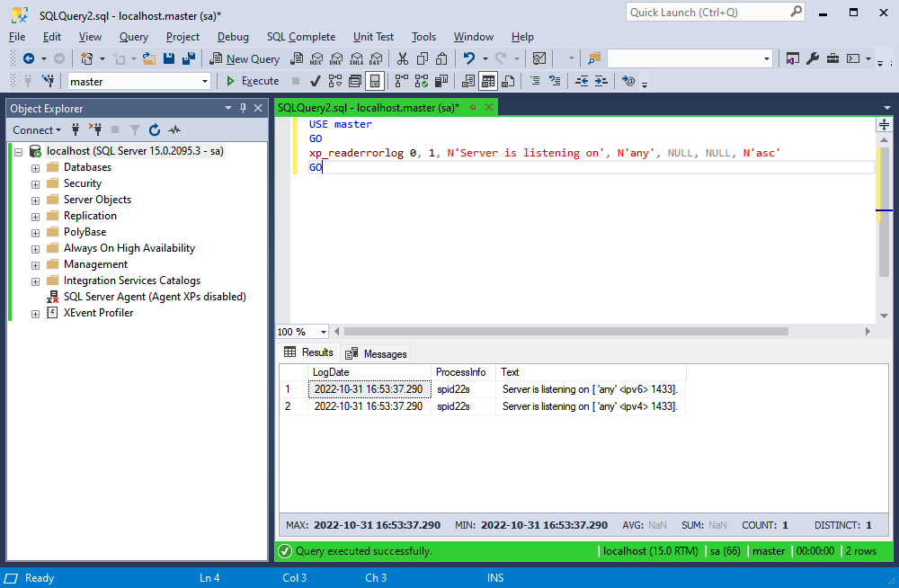Open the Query Options icon

[x=355, y=81]
